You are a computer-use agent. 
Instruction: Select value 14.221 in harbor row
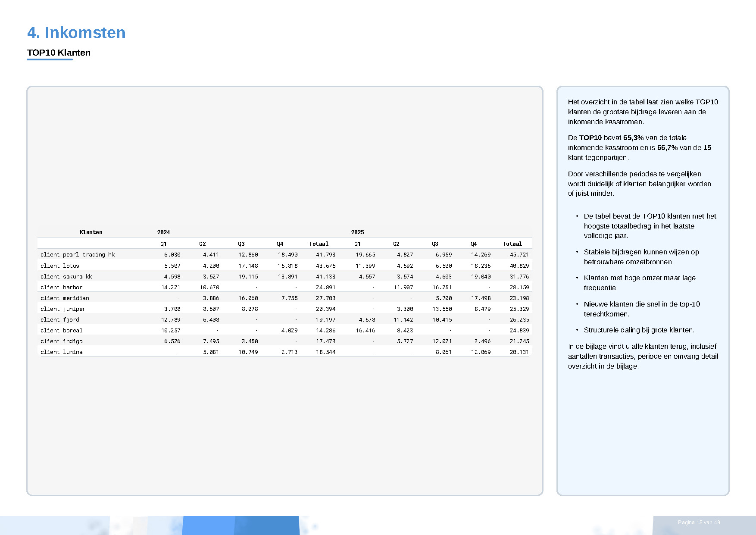pyautogui.click(x=171, y=287)
